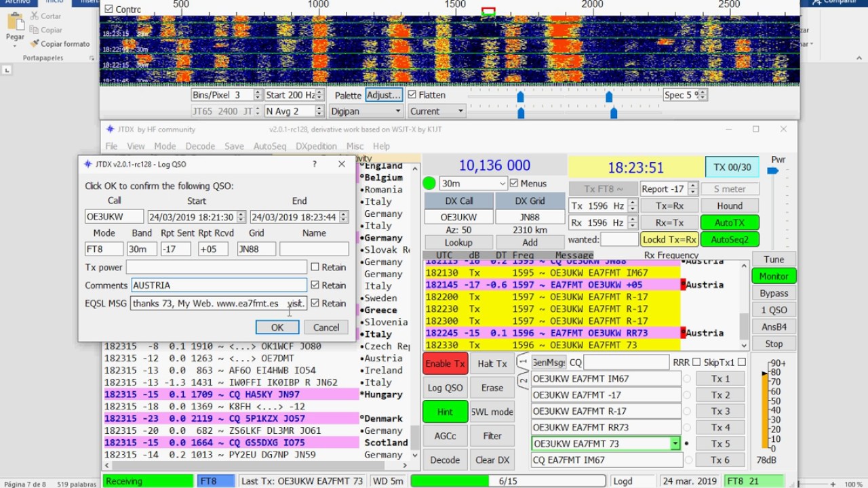Click the green status circle beside band selector
This screenshot has height=488, width=868.
pyautogui.click(x=429, y=183)
